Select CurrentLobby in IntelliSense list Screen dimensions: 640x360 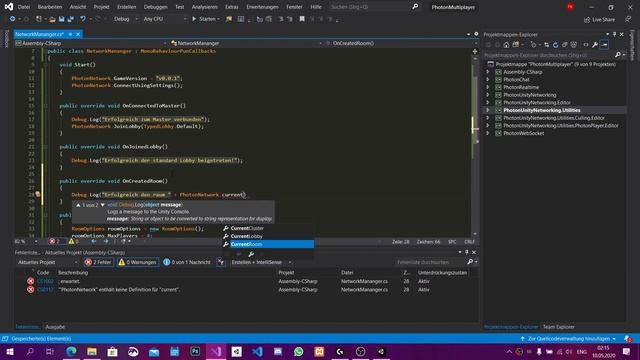click(268, 236)
